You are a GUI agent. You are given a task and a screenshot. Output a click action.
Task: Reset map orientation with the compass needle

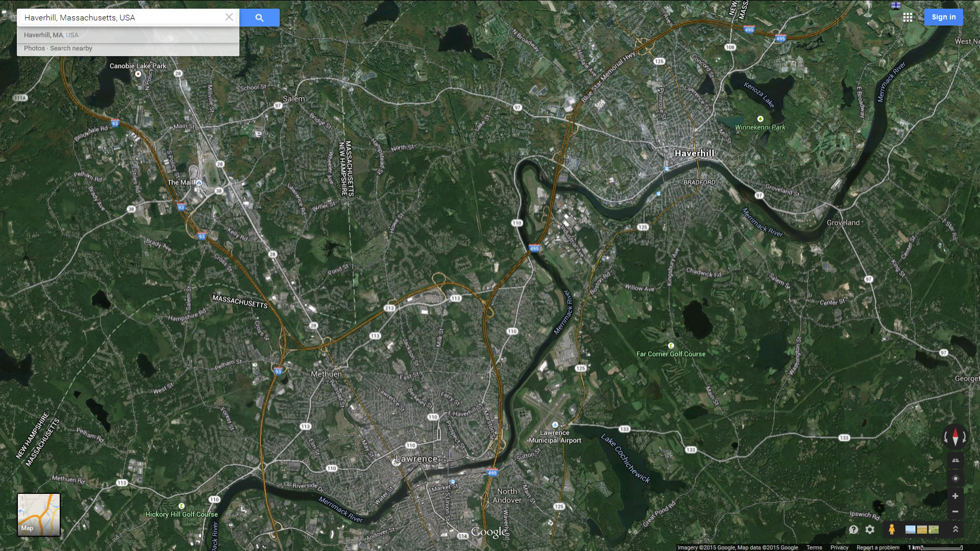point(955,437)
